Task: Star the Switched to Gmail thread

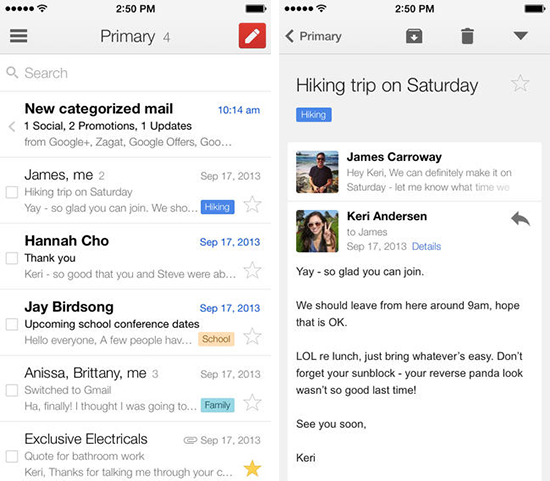Action: pos(252,402)
